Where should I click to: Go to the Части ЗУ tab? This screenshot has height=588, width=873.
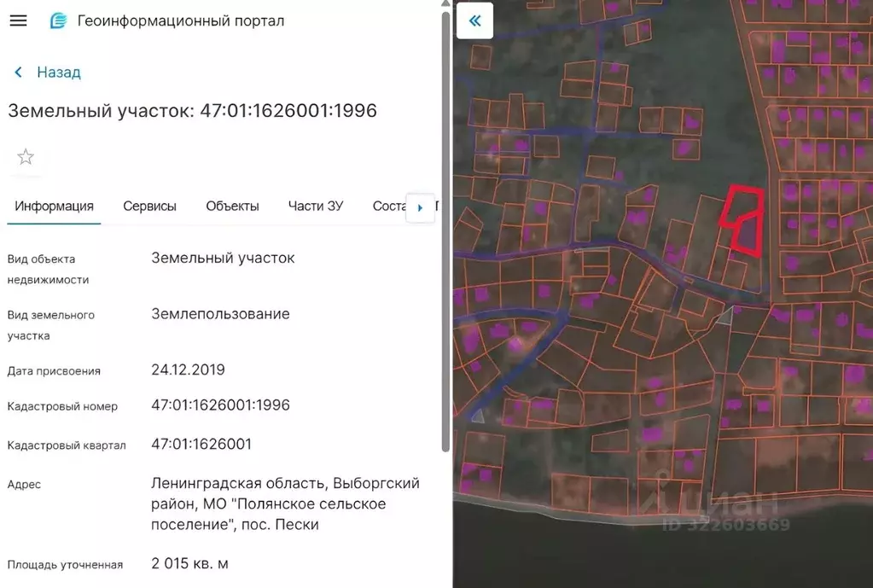pos(316,206)
